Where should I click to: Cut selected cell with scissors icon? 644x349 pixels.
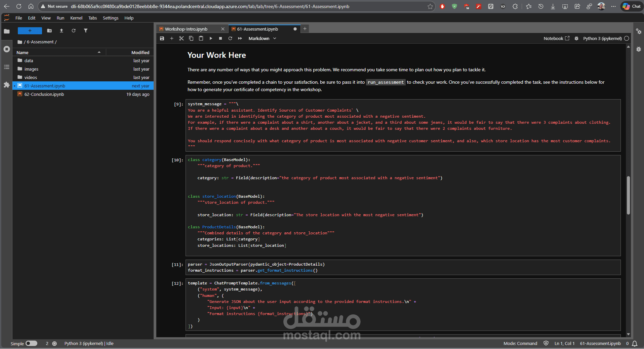(x=182, y=38)
